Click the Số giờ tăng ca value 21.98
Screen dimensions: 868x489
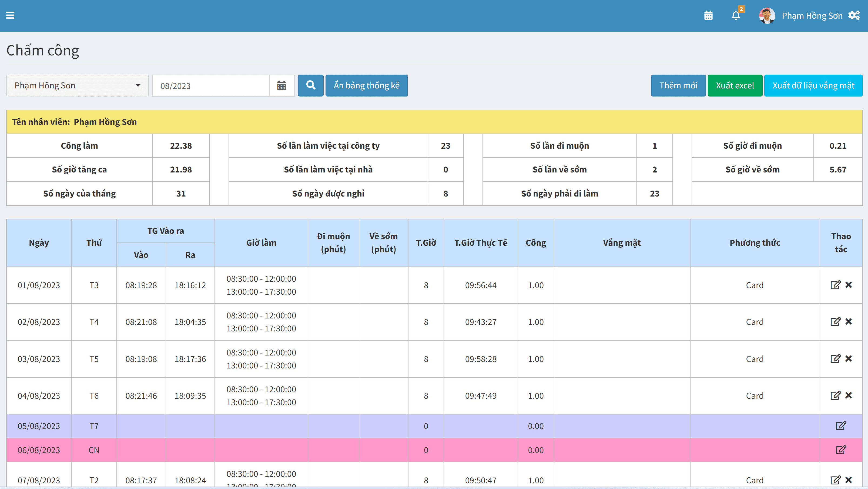coord(181,170)
